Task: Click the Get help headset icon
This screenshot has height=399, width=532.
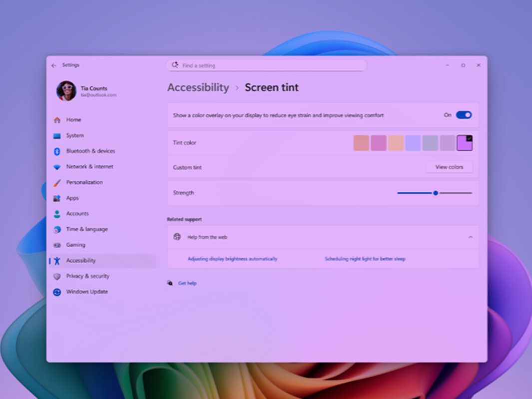Action: click(170, 283)
